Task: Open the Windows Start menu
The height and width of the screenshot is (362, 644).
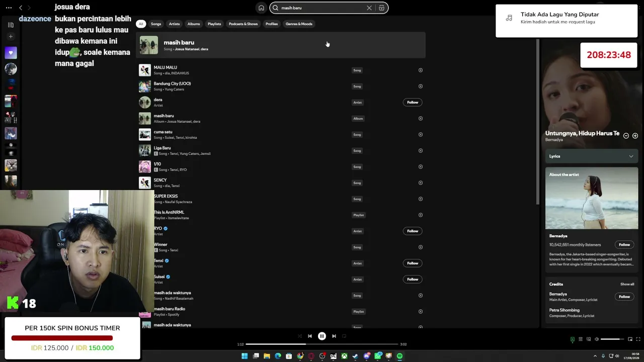Action: [245, 356]
